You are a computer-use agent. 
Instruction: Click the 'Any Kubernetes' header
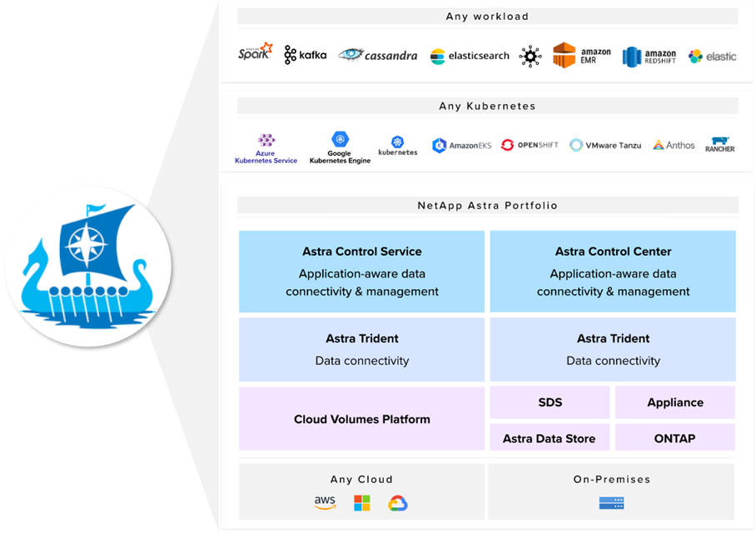click(x=487, y=106)
